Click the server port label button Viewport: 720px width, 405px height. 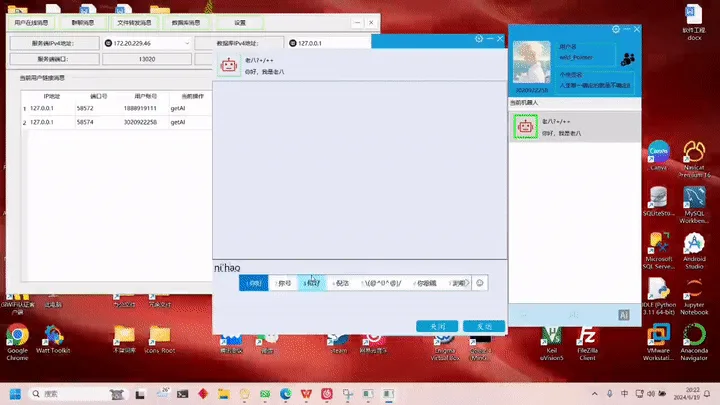point(55,59)
